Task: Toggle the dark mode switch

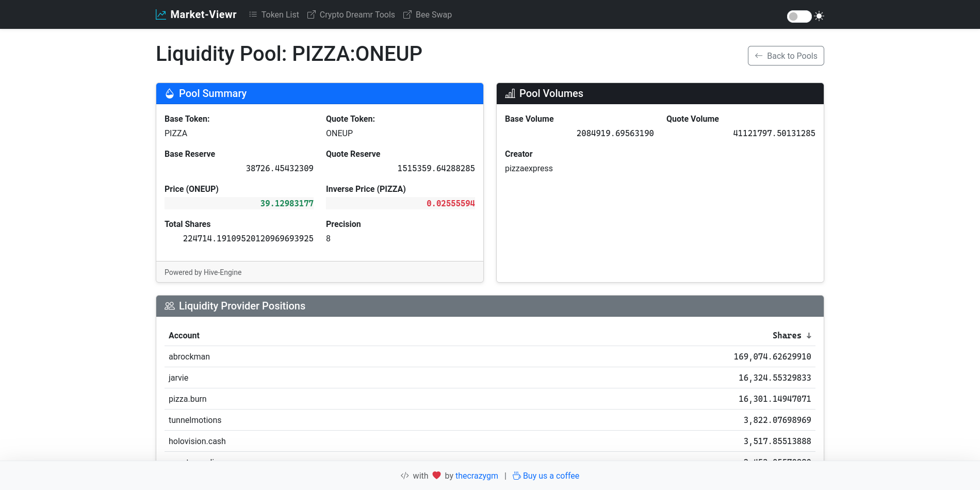Action: (x=798, y=17)
